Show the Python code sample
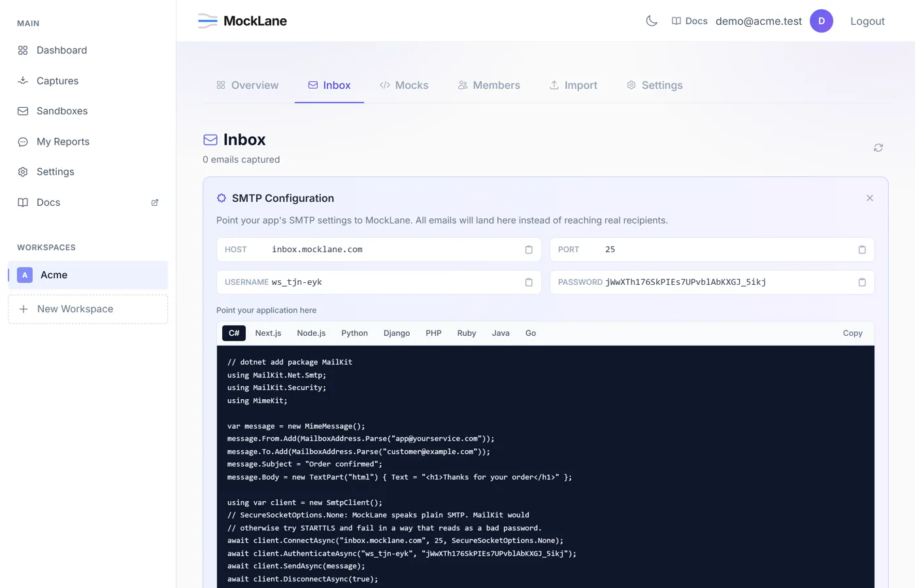This screenshot has width=915, height=588. (354, 333)
